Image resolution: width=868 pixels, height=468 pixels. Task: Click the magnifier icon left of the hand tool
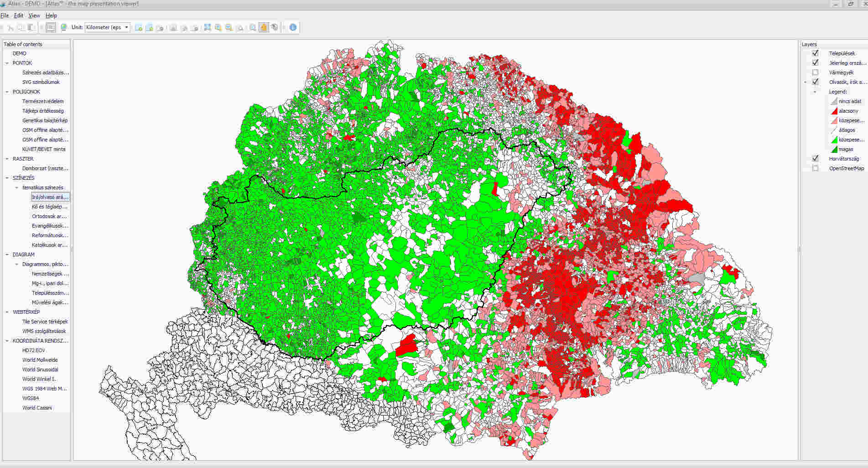click(253, 27)
